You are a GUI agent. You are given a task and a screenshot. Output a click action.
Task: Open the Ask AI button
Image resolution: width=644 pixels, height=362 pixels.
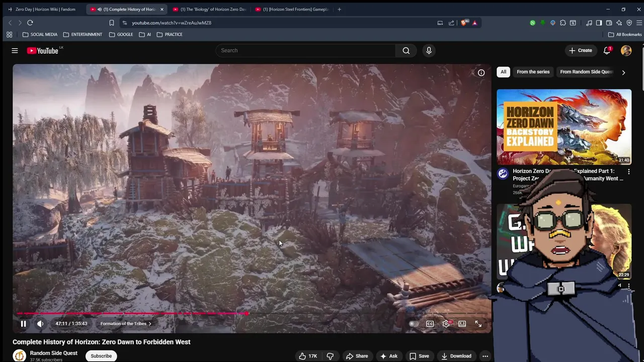(x=388, y=356)
